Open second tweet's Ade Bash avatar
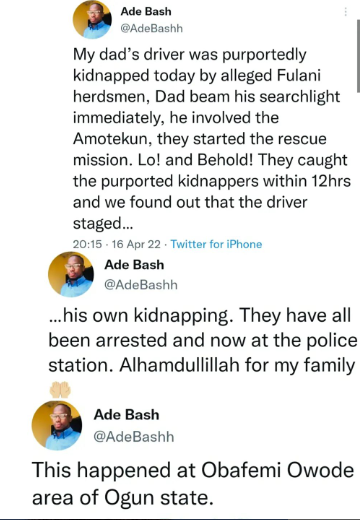Viewport: 360px width, 520px height. click(71, 274)
